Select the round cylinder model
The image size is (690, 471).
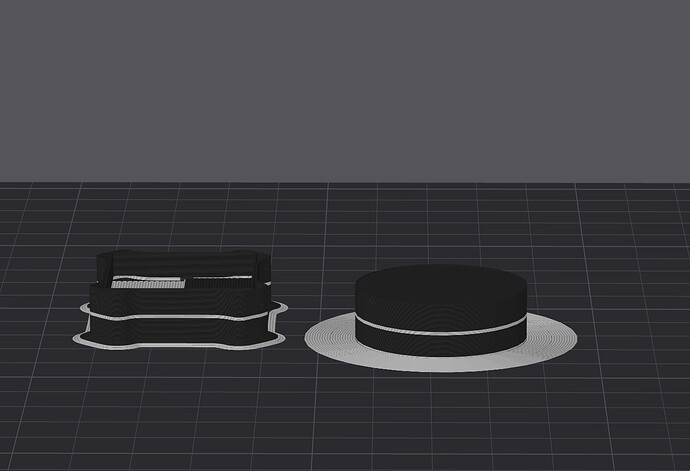click(441, 310)
